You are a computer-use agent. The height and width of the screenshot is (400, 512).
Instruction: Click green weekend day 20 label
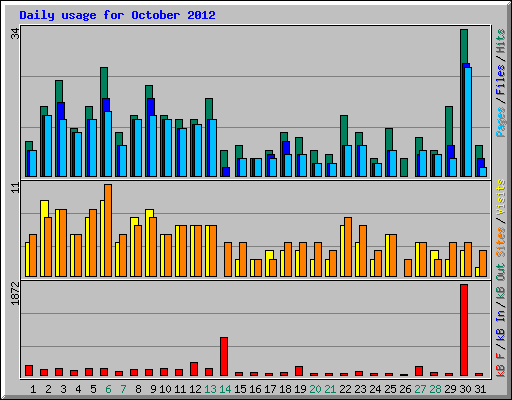click(315, 389)
